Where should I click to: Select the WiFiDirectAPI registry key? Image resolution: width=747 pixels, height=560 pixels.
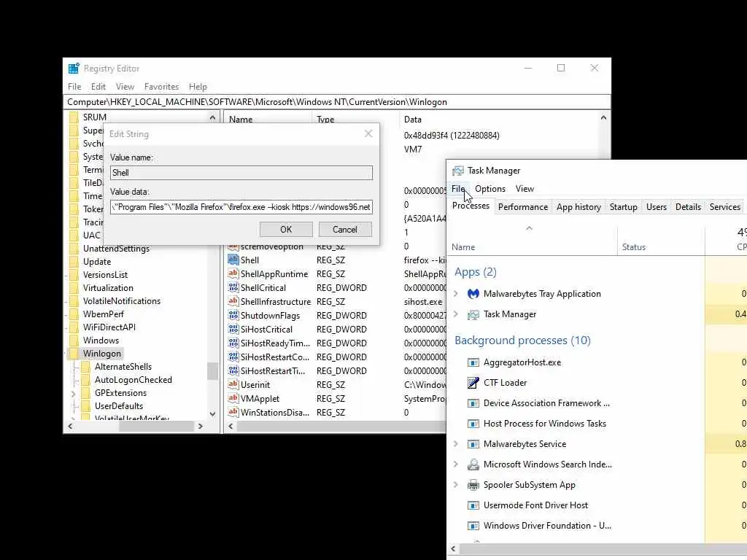109,327
